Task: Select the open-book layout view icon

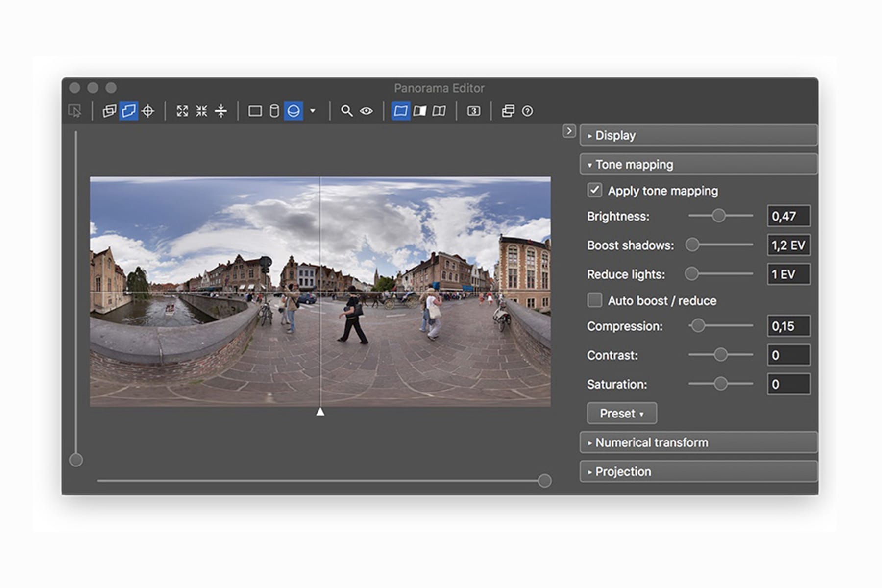Action: coord(439,111)
